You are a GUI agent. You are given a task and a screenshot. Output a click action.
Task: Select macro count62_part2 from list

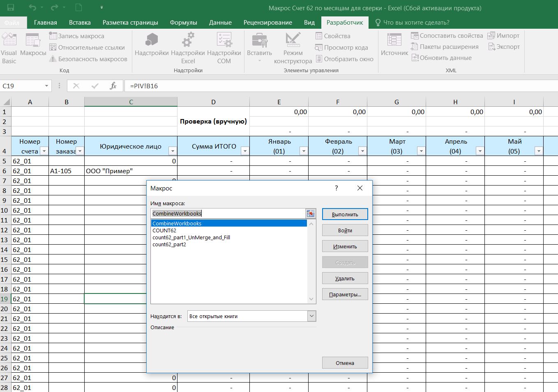(169, 245)
